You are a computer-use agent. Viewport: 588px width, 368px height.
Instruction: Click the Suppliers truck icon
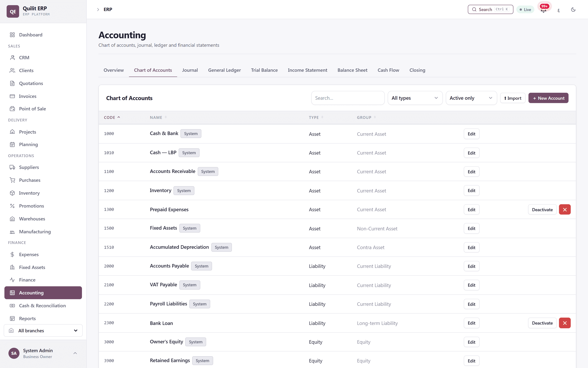[x=12, y=167]
